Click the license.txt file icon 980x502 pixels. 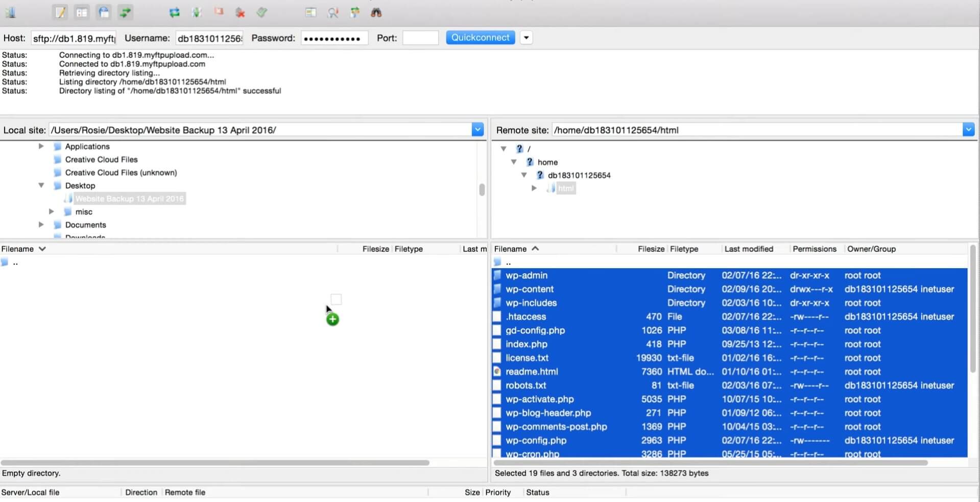497,358
